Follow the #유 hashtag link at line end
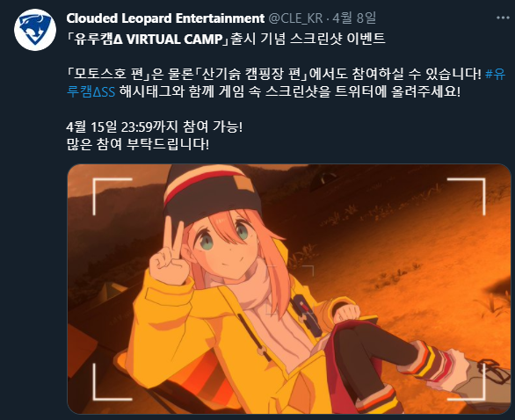Image resolution: width=515 pixels, height=420 pixels. [x=496, y=74]
